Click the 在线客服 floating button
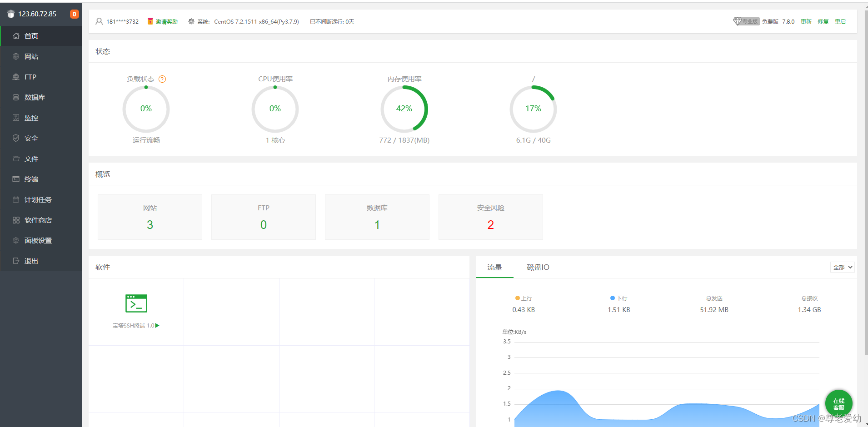The width and height of the screenshot is (868, 427). (x=838, y=403)
